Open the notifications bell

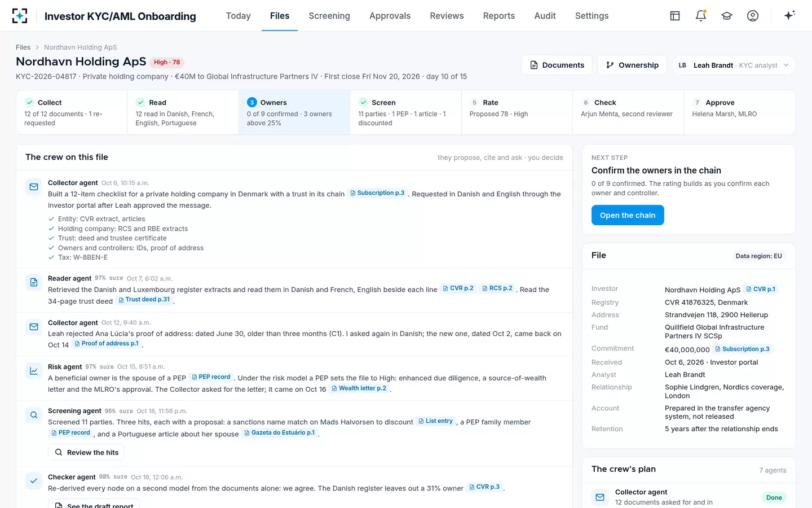click(x=701, y=16)
